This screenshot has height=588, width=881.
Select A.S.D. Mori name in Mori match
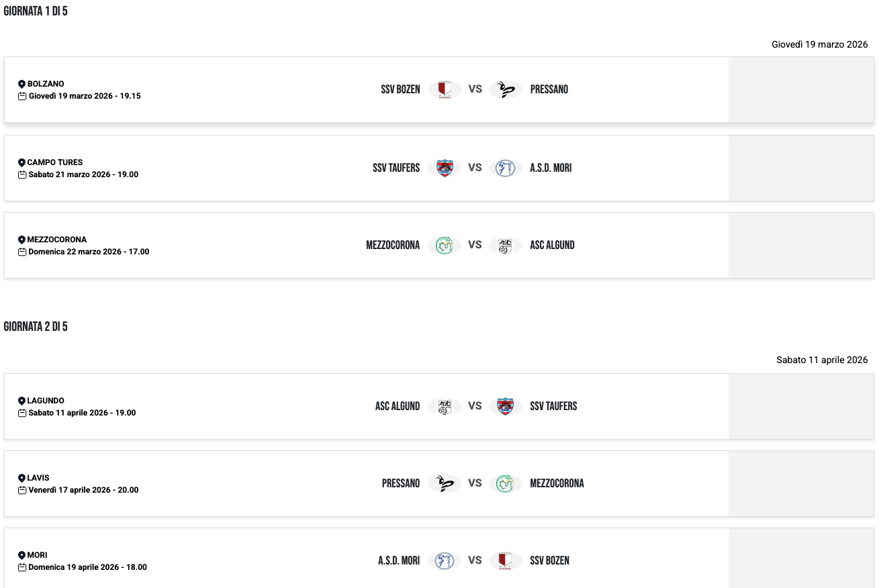point(399,560)
